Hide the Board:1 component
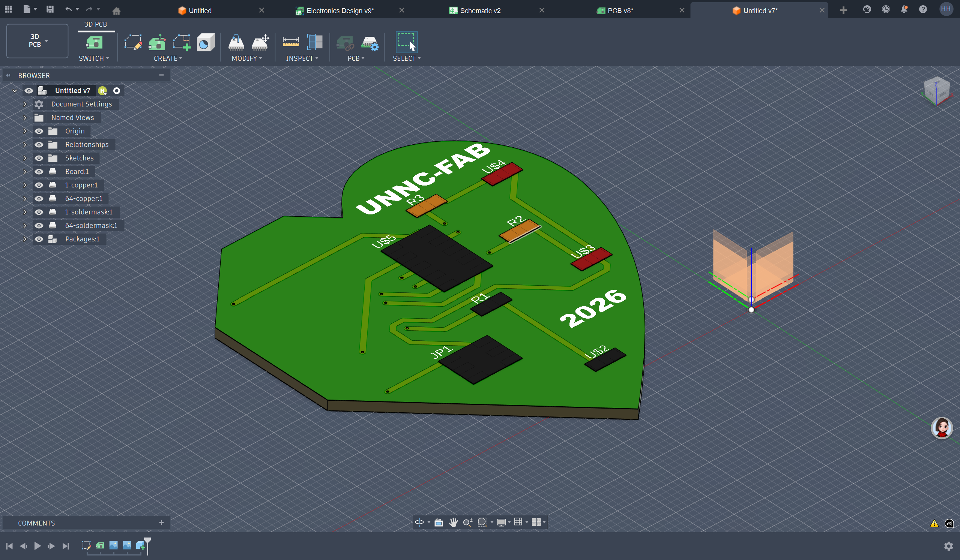Image resolution: width=960 pixels, height=560 pixels. (39, 172)
